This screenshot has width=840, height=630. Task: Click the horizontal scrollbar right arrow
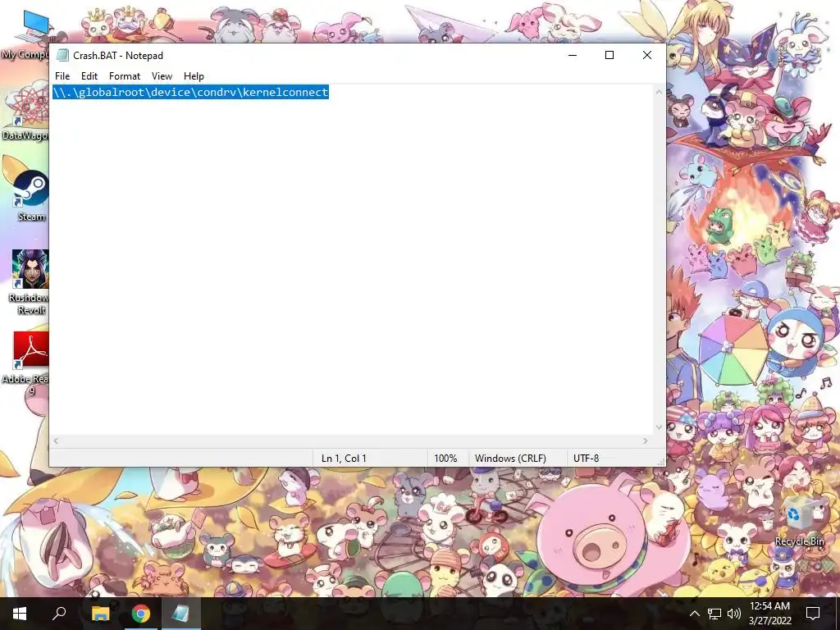click(645, 441)
